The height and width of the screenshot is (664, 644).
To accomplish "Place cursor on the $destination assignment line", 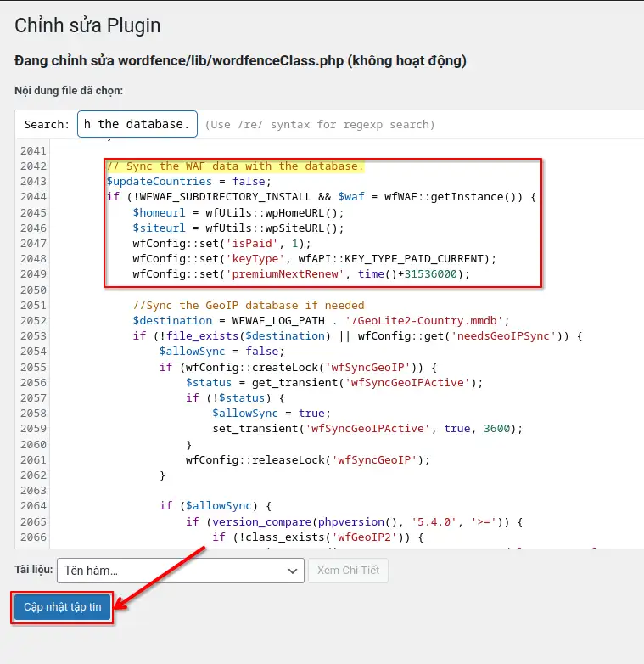I will pos(320,321).
